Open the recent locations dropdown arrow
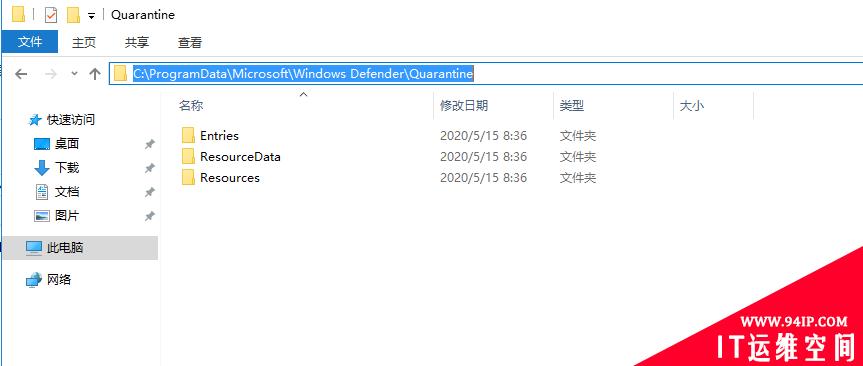 click(74, 74)
